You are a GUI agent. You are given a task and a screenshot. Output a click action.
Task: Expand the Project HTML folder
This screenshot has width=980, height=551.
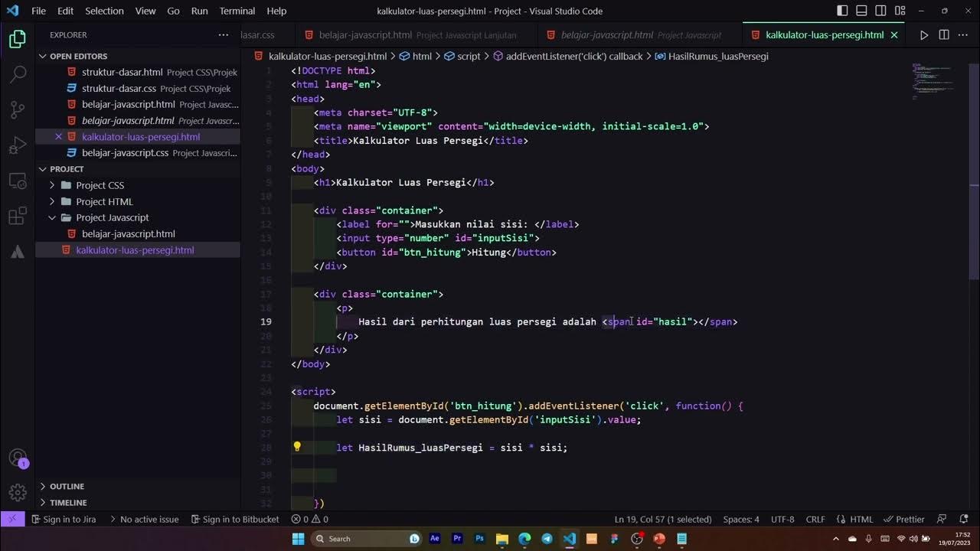click(139, 201)
